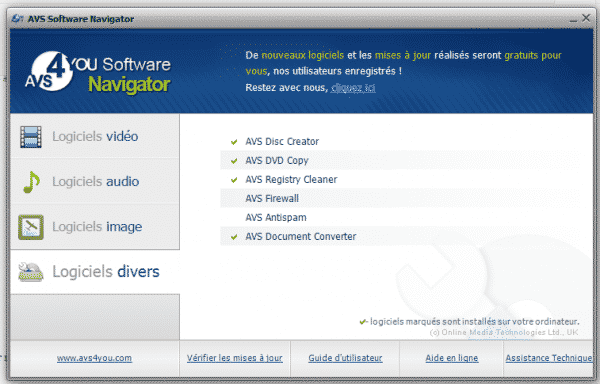Screen dimensions: 600x384
Task: Launch AVS Disc Creator
Action: coord(282,142)
